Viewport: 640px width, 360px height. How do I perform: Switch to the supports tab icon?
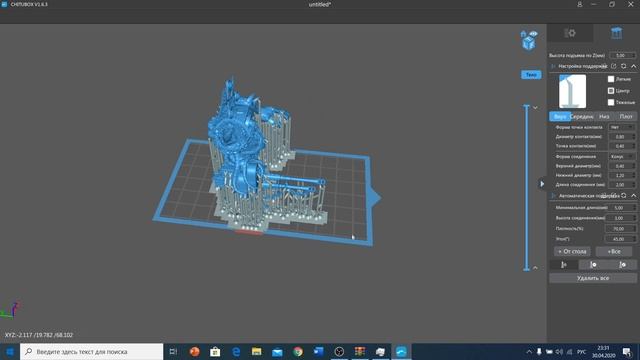coord(616,33)
